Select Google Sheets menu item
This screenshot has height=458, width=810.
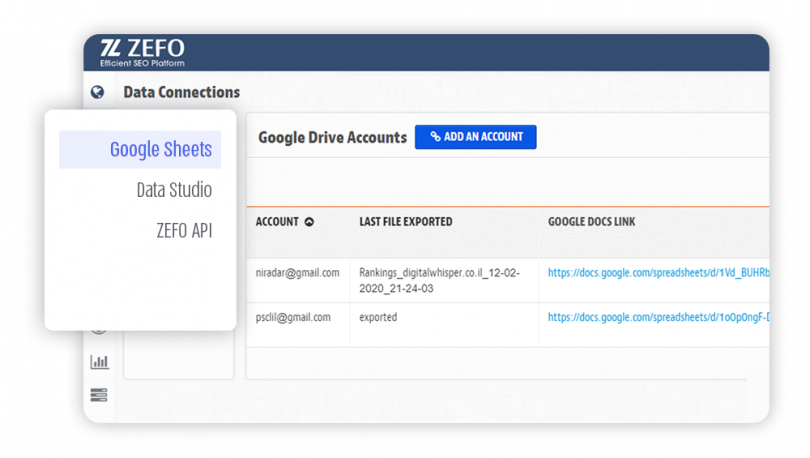[x=140, y=149]
